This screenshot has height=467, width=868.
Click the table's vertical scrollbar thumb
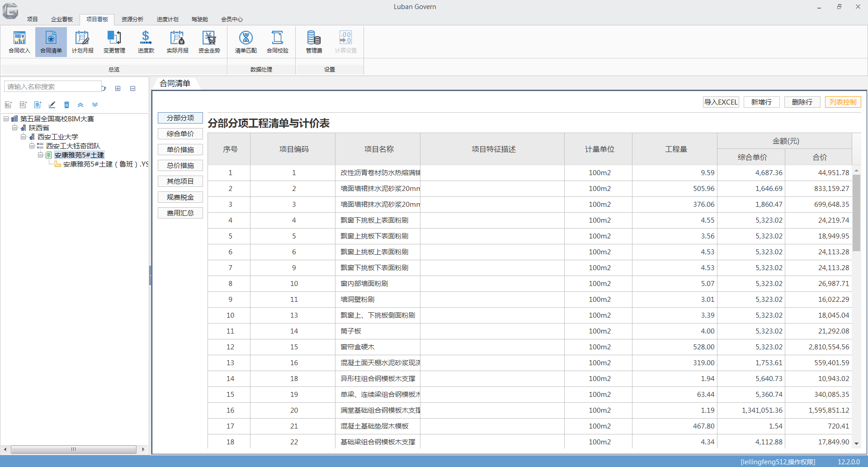click(x=856, y=213)
